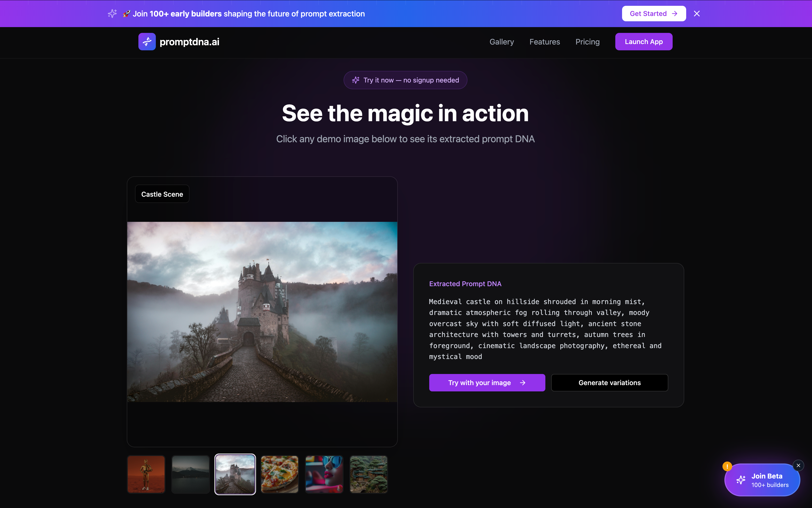Open the Pricing nav link
The image size is (812, 508).
click(587, 42)
